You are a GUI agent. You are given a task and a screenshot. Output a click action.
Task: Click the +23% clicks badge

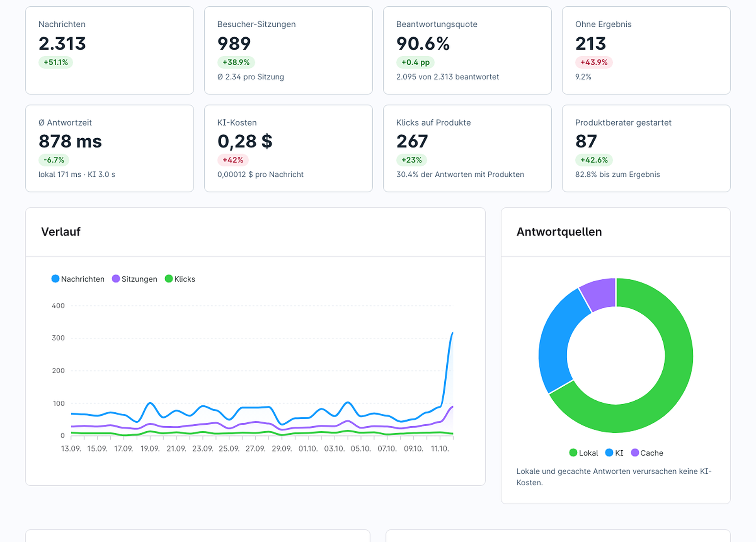pyautogui.click(x=412, y=160)
